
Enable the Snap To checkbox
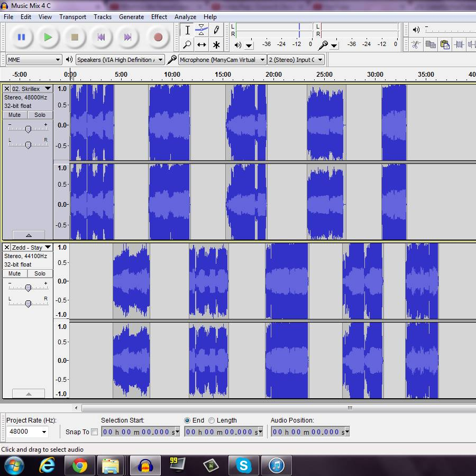94,432
